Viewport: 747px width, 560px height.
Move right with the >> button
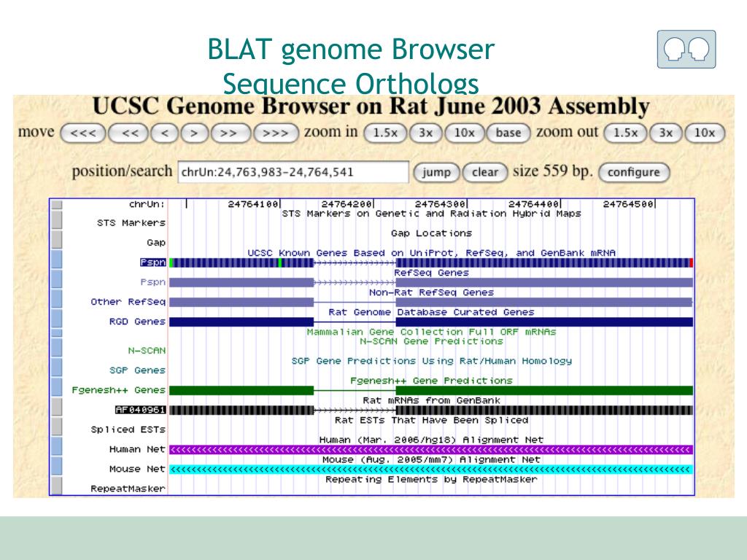[x=230, y=133]
